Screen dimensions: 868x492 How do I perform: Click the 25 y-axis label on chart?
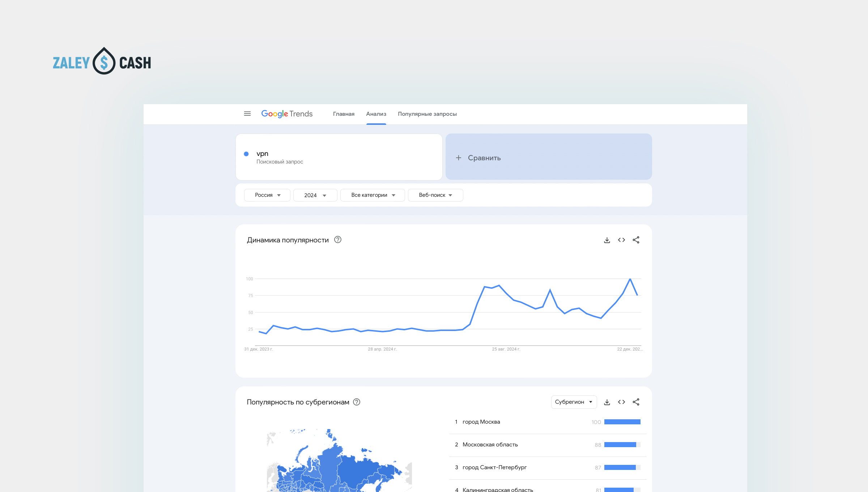[x=251, y=329]
